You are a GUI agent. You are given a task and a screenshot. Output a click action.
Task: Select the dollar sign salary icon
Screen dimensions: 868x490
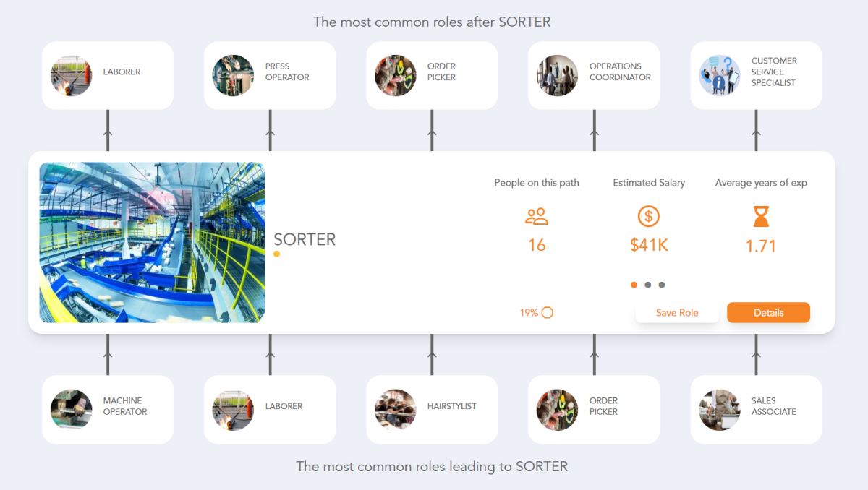pyautogui.click(x=648, y=215)
